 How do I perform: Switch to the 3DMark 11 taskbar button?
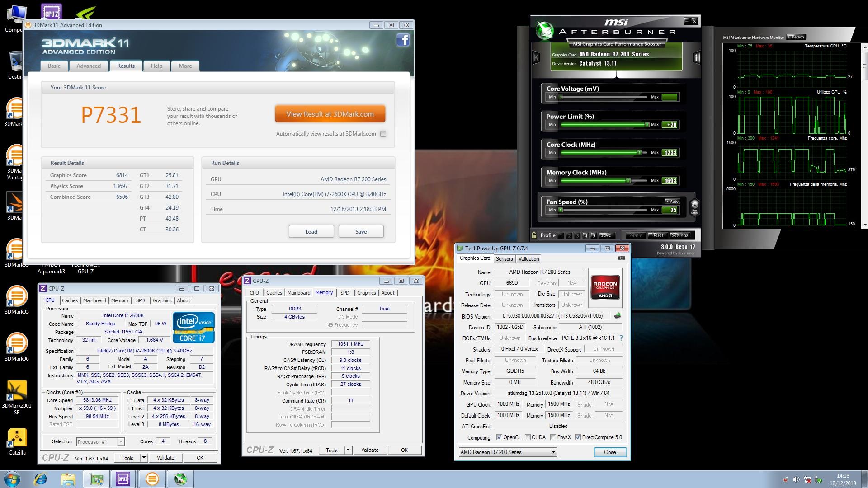click(x=152, y=479)
